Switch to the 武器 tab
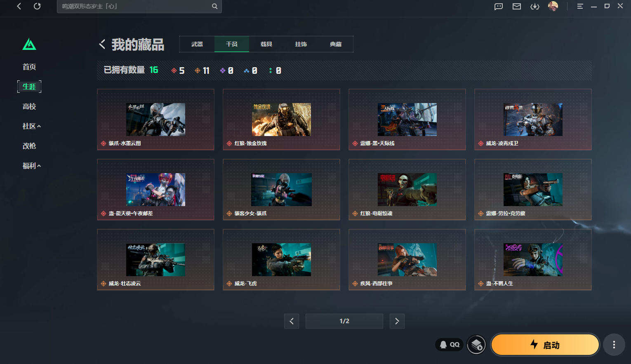This screenshot has width=631, height=364. [x=197, y=44]
